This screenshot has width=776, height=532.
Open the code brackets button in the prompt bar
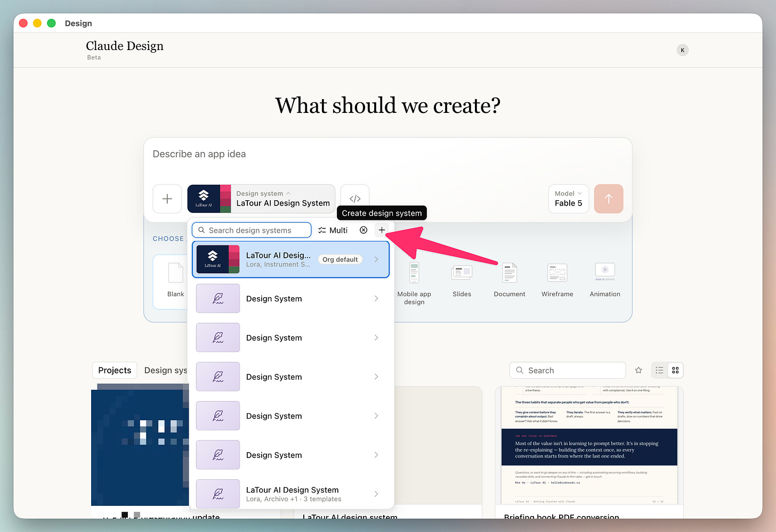[355, 199]
